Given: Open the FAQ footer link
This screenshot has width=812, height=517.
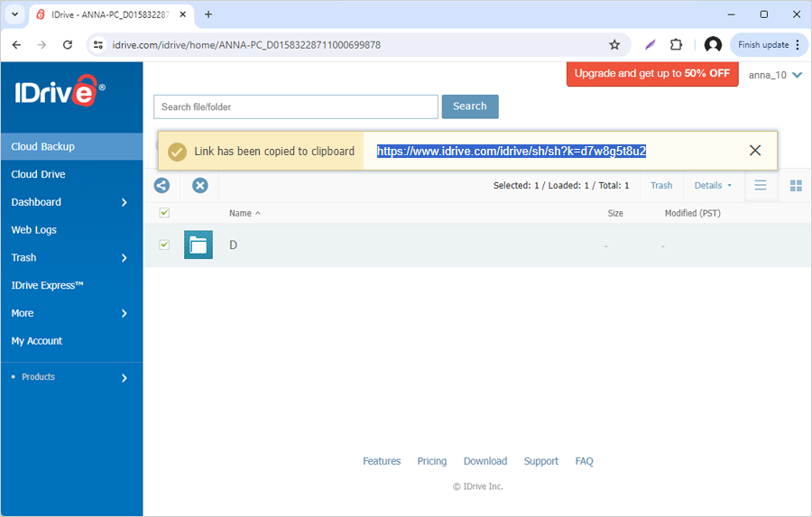Looking at the screenshot, I should pos(584,461).
